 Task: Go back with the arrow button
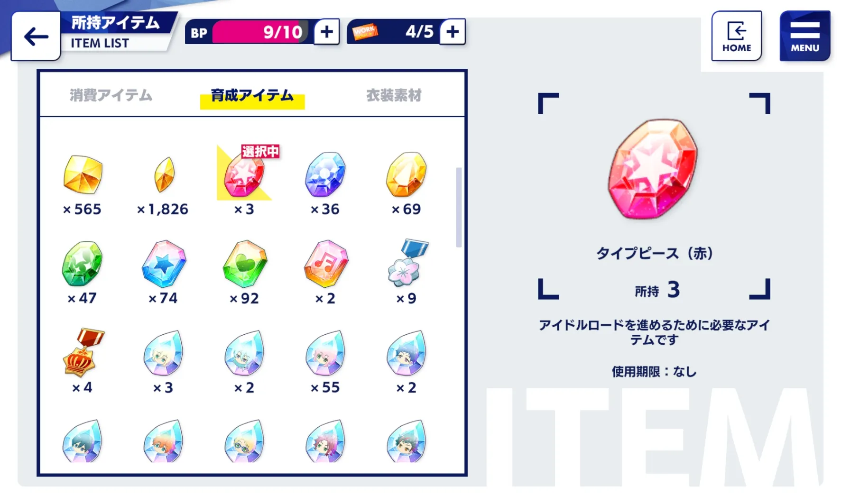[x=36, y=37]
